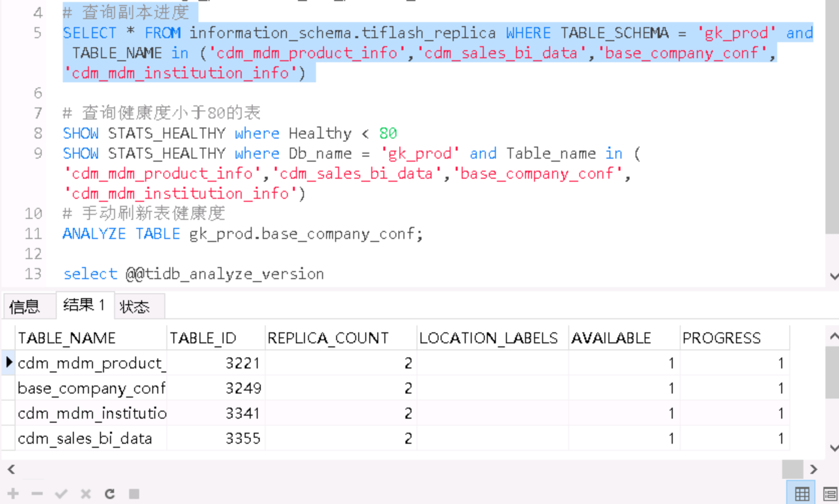
Task: Click the comment 查询副本进度
Action: pyautogui.click(x=126, y=12)
